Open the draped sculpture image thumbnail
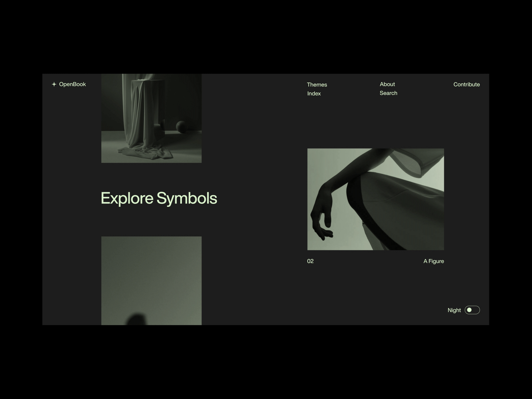Image resolution: width=532 pixels, height=399 pixels. tap(151, 118)
